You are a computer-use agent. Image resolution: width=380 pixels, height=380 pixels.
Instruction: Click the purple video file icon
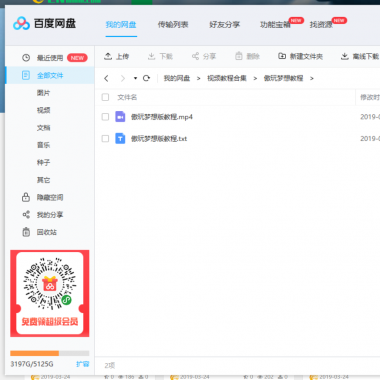click(120, 117)
